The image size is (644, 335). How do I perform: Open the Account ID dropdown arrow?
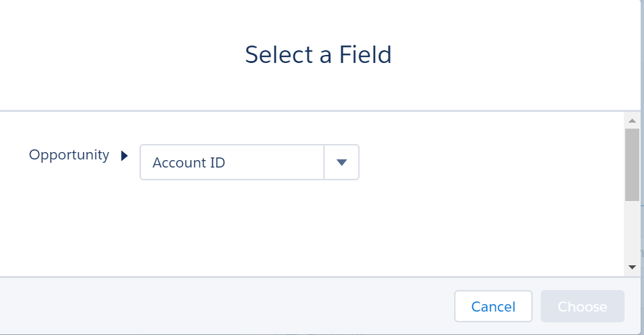341,162
